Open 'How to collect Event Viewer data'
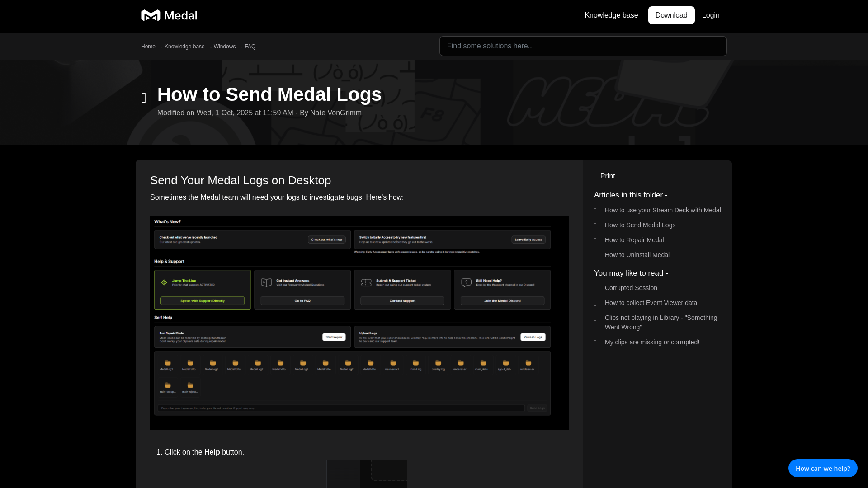 651,303
